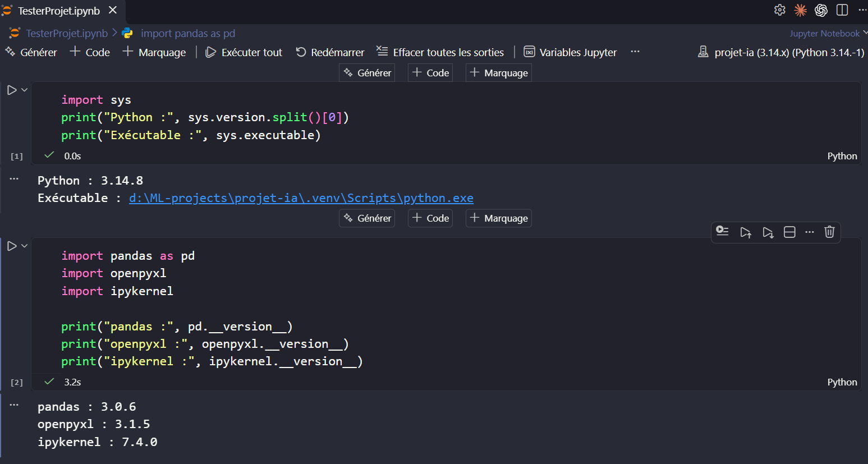The height and width of the screenshot is (464, 868).
Task: Open the projet-ia kernel picker
Action: (x=781, y=52)
